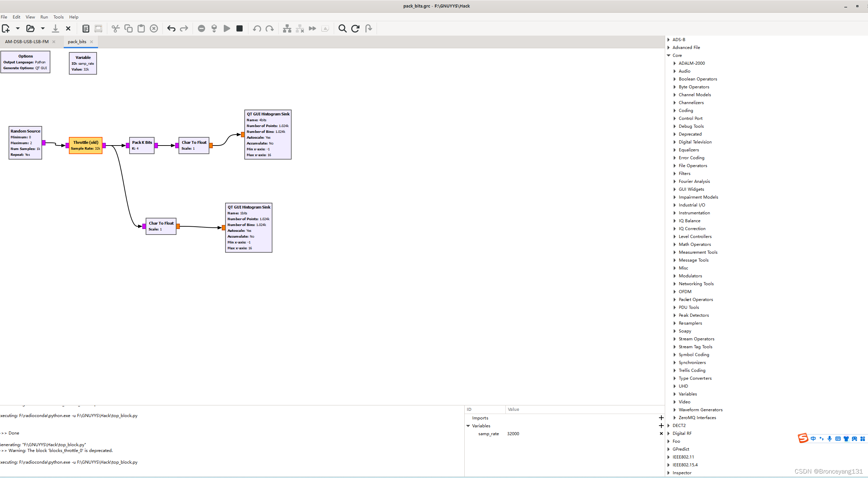
Task: Switch to the AM-DSB-USB-LSB-FM tab
Action: pyautogui.click(x=27, y=42)
